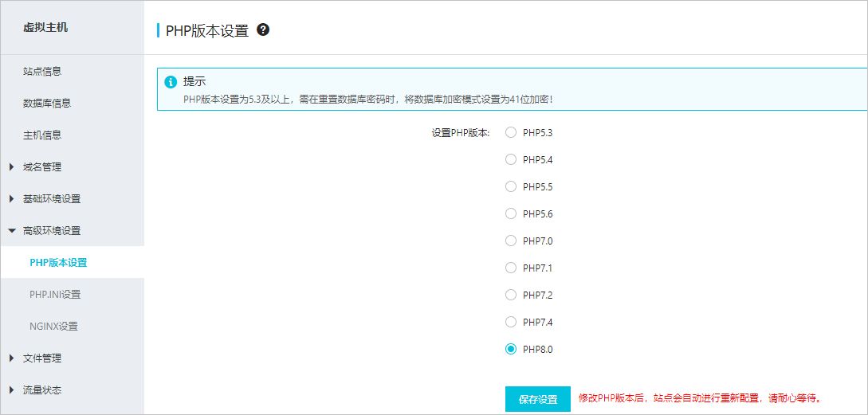
Task: Choose PHP5.4 version option
Action: pos(511,160)
